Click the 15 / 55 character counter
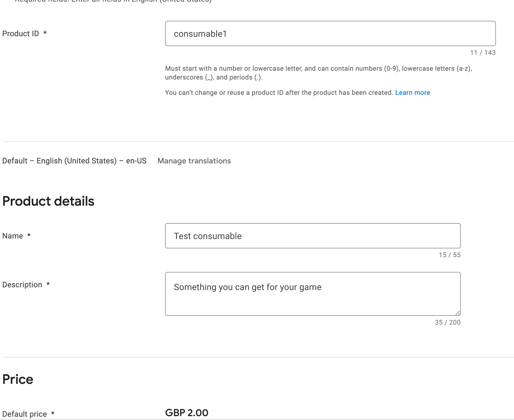This screenshot has width=514, height=420. click(449, 255)
